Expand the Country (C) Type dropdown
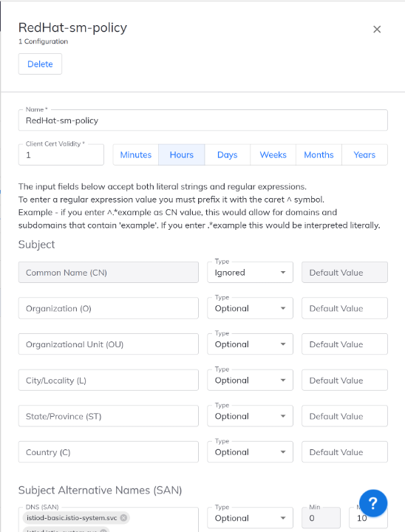The image size is (405, 532). coord(251,452)
